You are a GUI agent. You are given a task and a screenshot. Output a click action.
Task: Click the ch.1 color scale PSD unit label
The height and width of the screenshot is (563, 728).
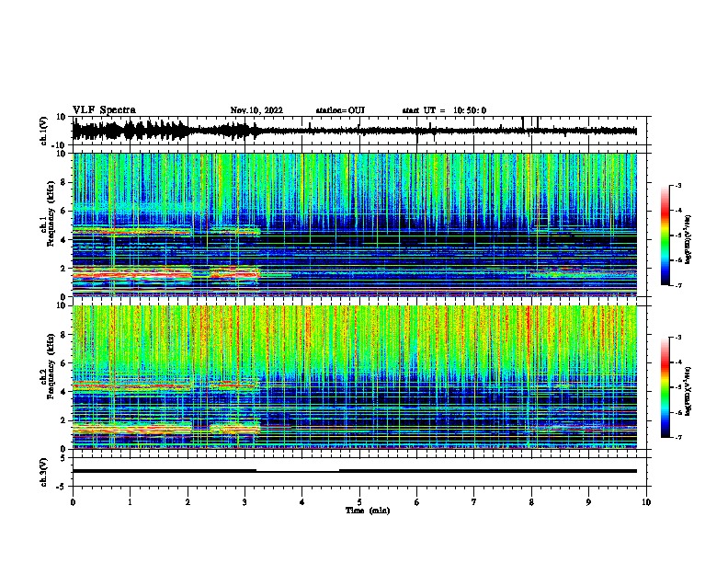point(688,239)
